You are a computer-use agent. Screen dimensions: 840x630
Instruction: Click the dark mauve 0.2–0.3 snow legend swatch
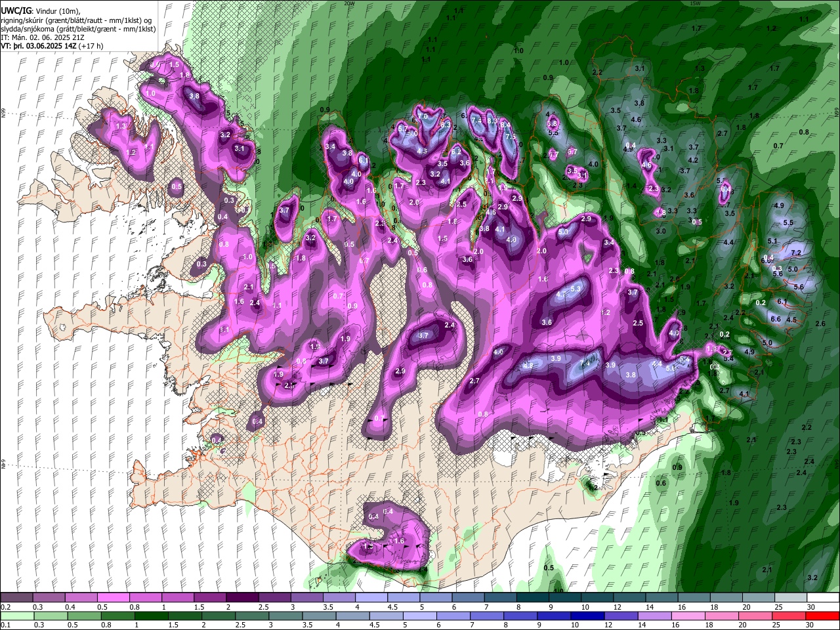coord(17,598)
